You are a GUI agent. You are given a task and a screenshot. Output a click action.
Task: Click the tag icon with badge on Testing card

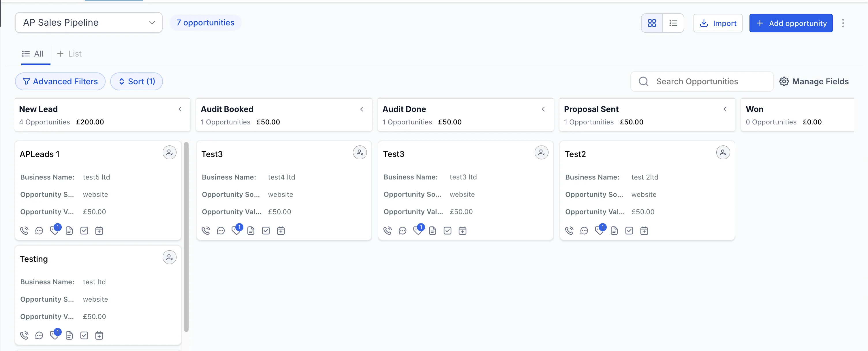click(54, 335)
